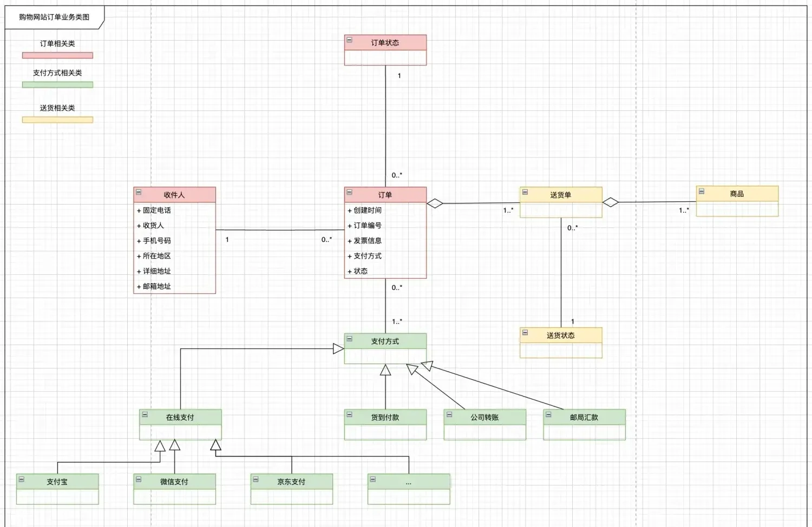The width and height of the screenshot is (812, 527).
Task: Collapse the 公司转账 class box
Action: (449, 414)
